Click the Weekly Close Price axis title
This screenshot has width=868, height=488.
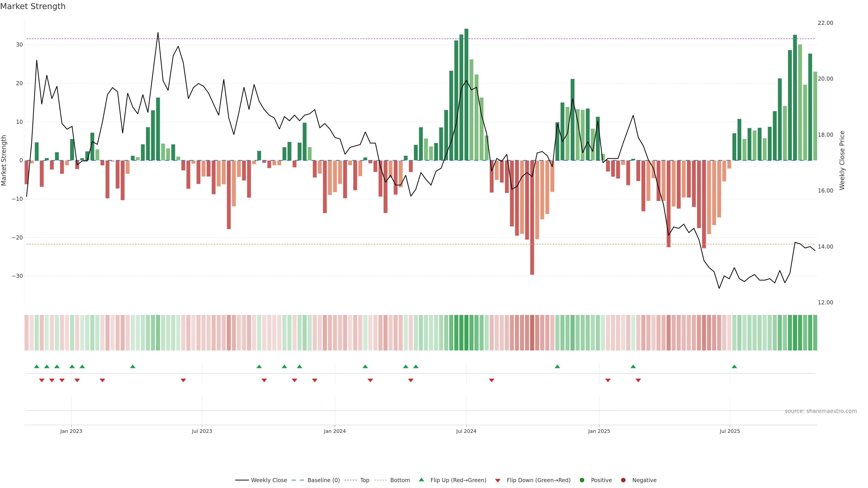[842, 160]
